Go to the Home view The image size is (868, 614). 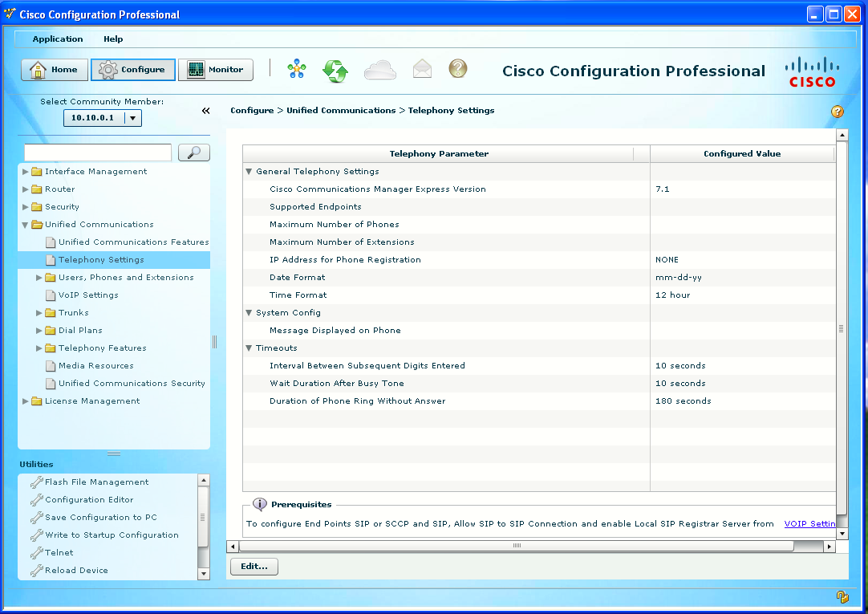point(55,70)
